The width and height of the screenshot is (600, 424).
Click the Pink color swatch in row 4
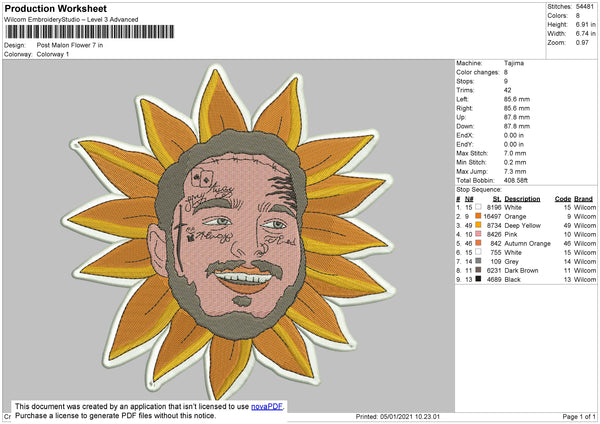(478, 234)
